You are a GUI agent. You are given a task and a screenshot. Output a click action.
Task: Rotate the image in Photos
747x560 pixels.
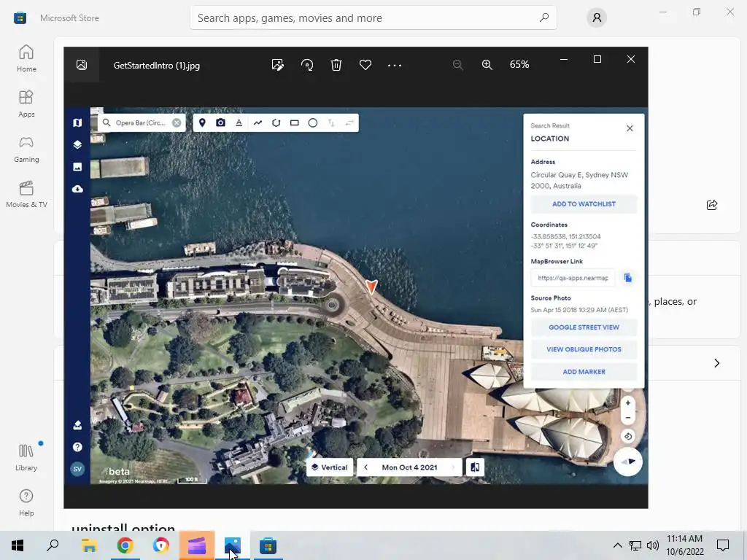point(307,65)
